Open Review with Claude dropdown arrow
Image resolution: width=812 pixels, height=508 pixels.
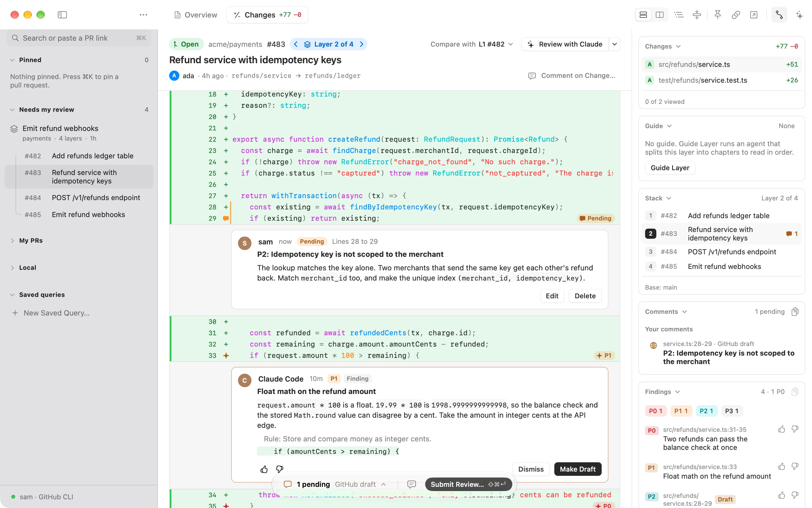point(614,44)
